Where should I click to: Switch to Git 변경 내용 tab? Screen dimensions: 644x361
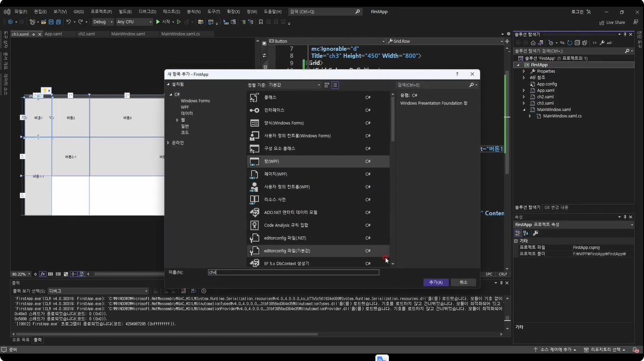click(556, 207)
